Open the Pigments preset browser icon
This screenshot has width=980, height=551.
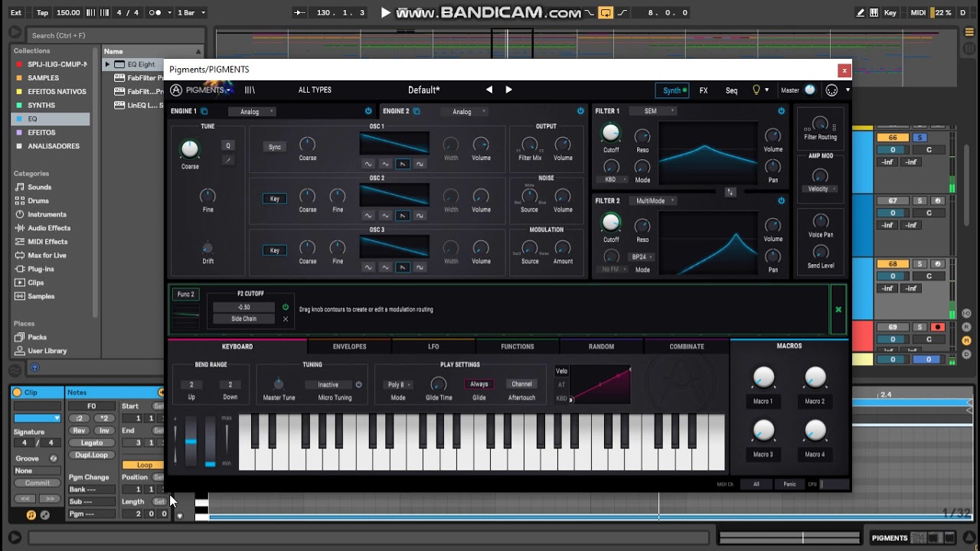coord(250,90)
